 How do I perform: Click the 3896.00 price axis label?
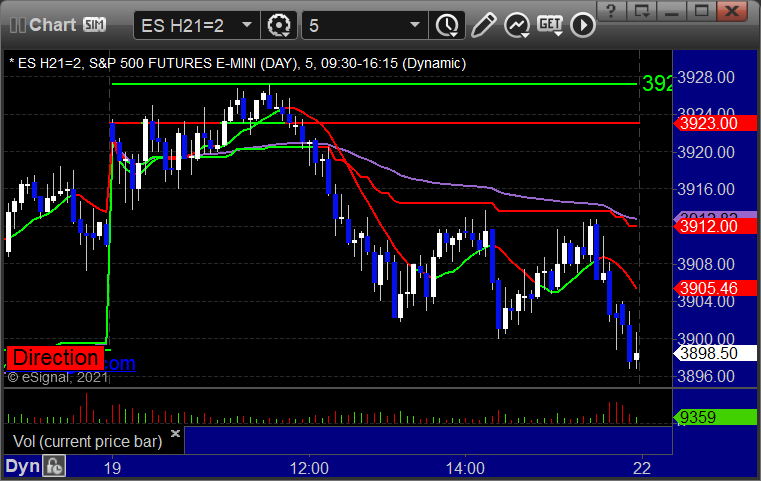pyautogui.click(x=706, y=376)
